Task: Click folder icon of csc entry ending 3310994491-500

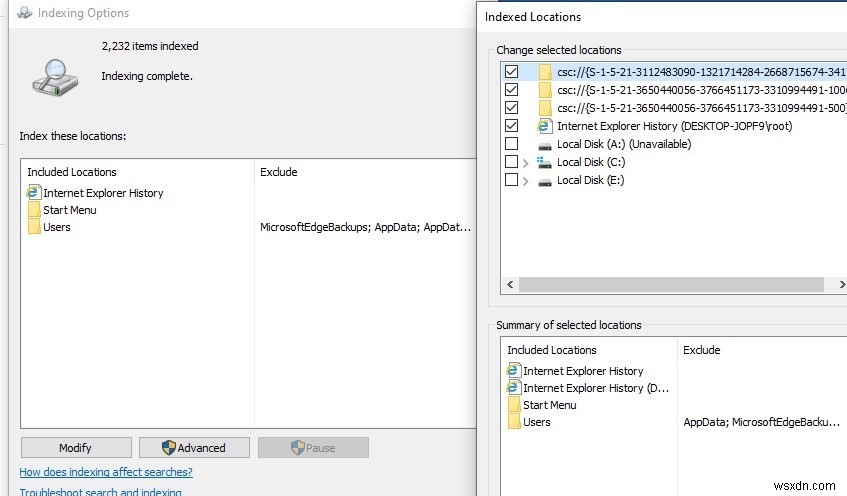Action: pos(545,108)
